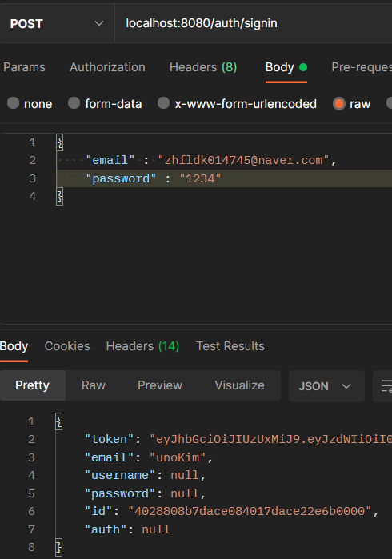Open the Pre-request tab
Screen dimensions: 392x559
[x=362, y=67]
